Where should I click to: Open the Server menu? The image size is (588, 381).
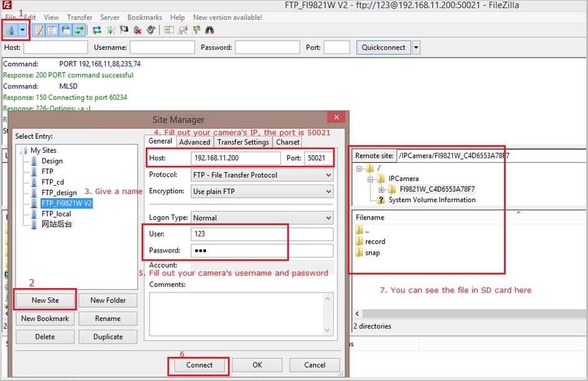[110, 17]
